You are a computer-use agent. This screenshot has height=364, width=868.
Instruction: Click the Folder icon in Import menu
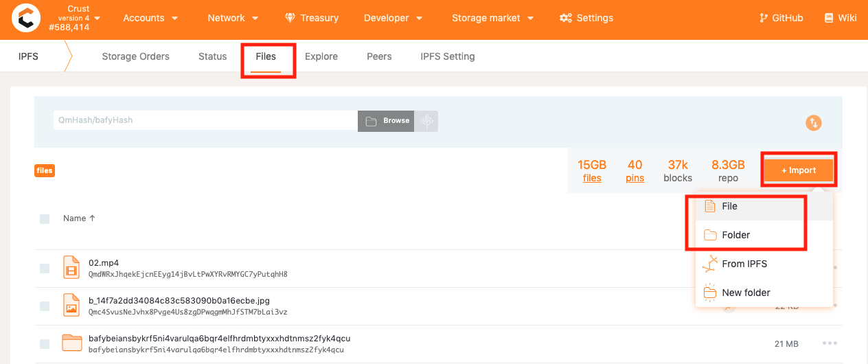point(710,235)
